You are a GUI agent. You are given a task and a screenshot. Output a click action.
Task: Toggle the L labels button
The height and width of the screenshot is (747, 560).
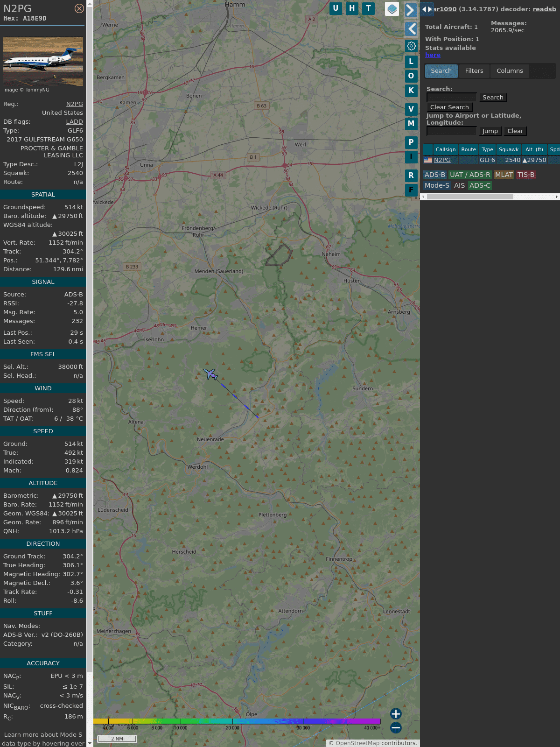tap(411, 61)
